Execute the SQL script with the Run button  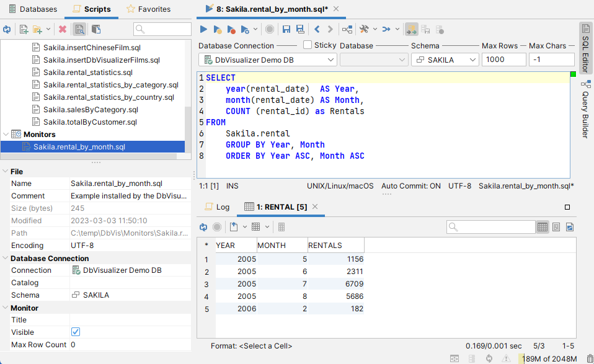pyautogui.click(x=203, y=29)
